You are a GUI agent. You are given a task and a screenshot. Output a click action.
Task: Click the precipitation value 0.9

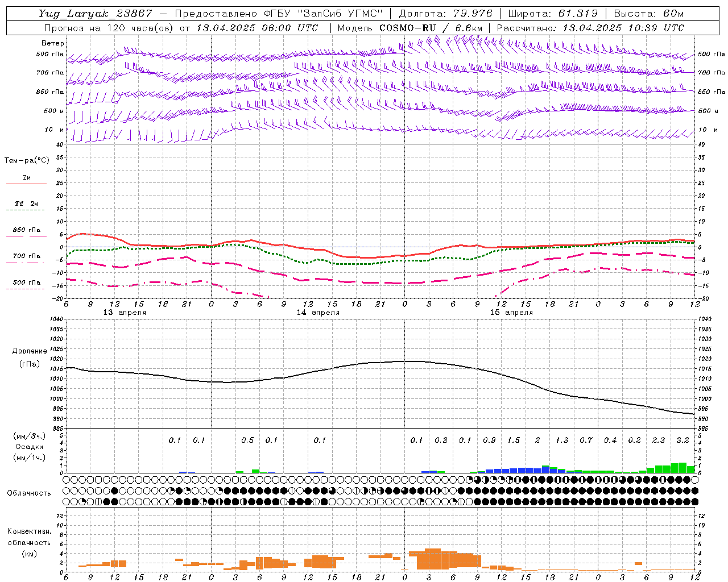coord(489,440)
